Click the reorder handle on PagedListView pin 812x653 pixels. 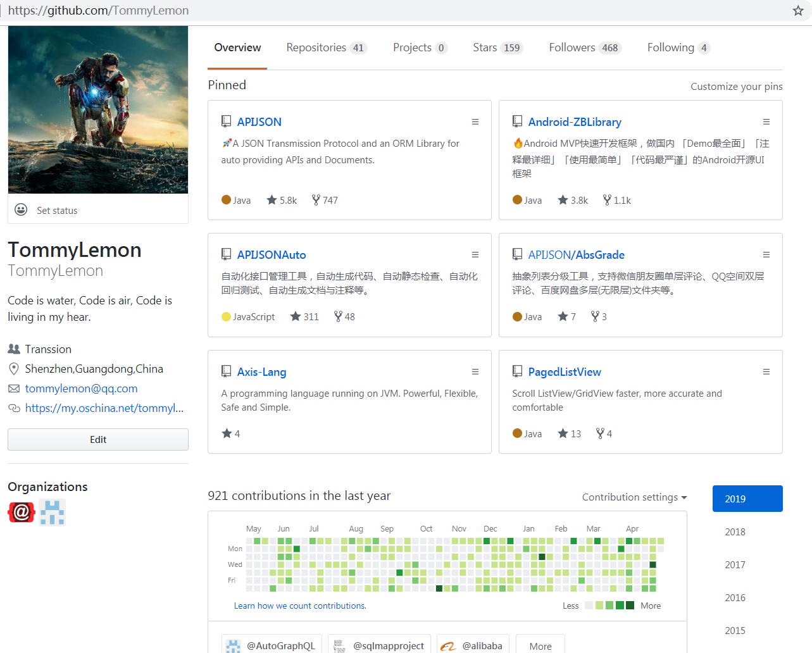[x=766, y=372]
